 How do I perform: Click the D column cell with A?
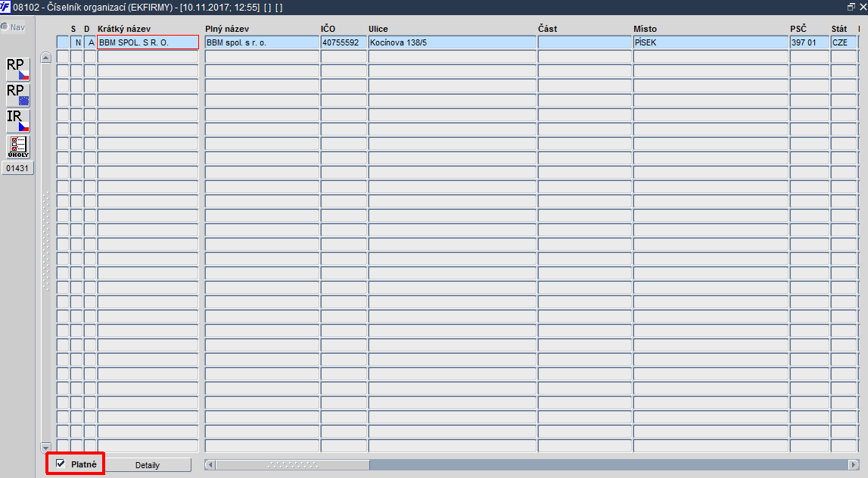90,42
